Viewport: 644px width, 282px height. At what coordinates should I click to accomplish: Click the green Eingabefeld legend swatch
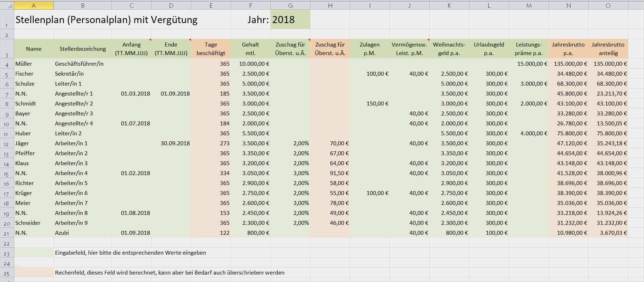click(34, 253)
